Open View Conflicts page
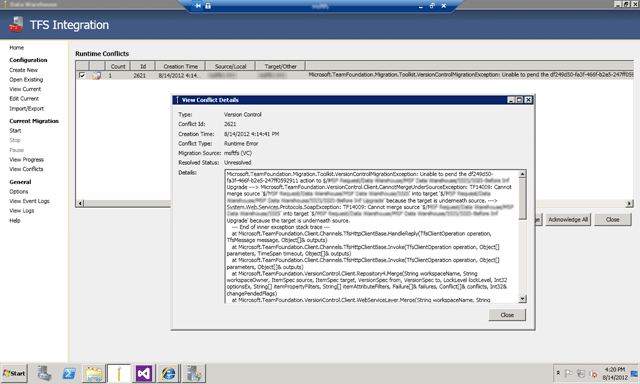Viewport: 640px width, 384px height. pos(26,169)
